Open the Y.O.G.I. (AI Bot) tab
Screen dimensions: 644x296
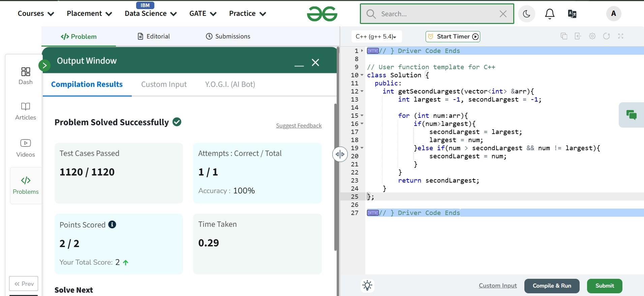[x=230, y=84]
